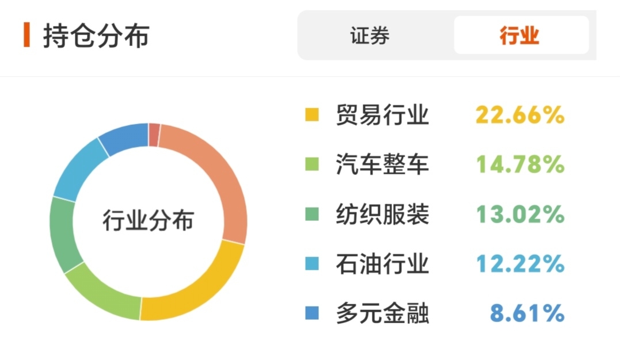Click the blue 多元金融 legend square
This screenshot has height=364, width=620.
(x=311, y=313)
